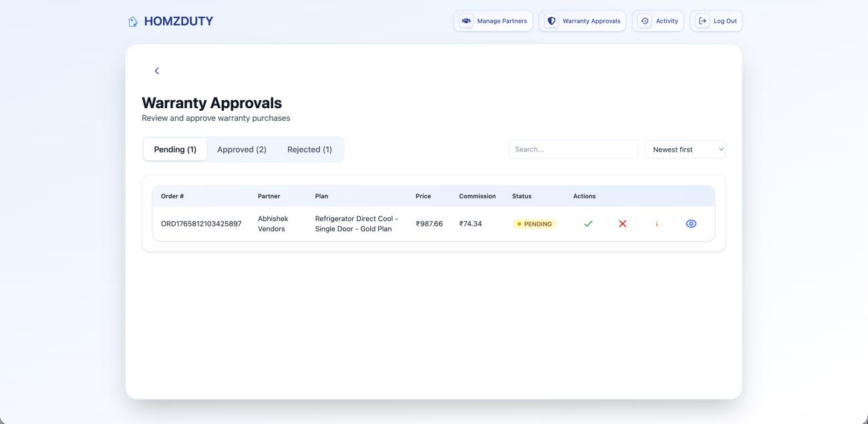Focus the Search input field

coord(573,150)
